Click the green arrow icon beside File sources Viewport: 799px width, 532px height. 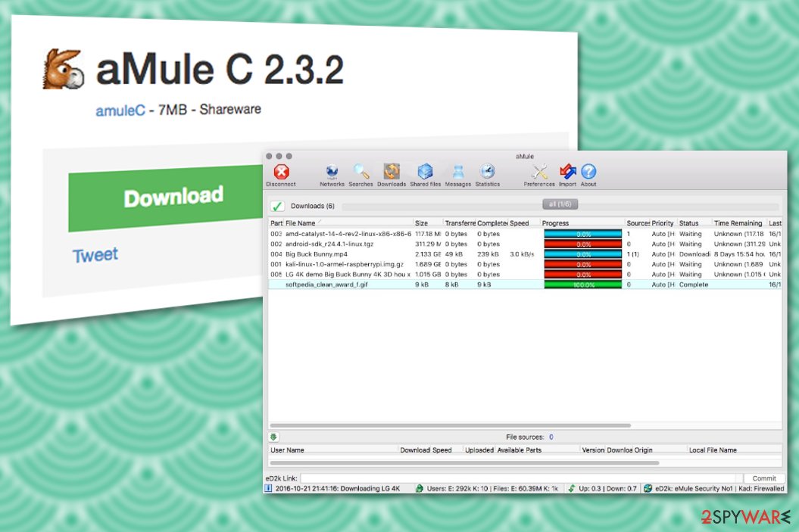[x=273, y=437]
